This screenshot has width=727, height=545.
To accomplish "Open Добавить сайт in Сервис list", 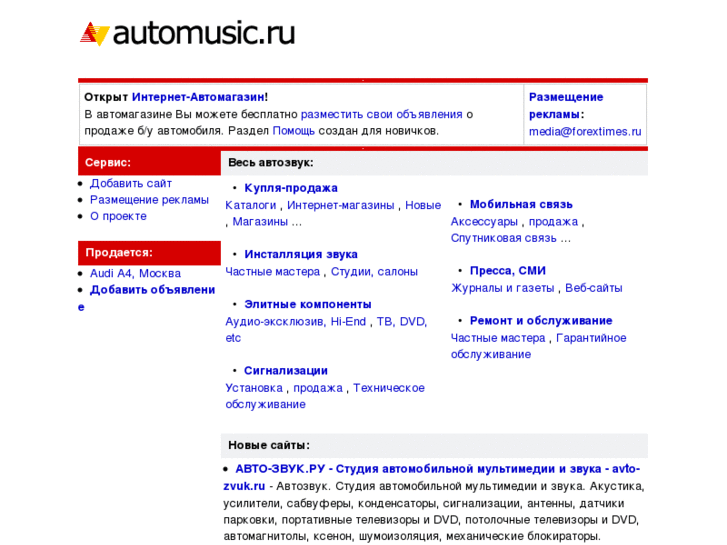I will click(x=131, y=184).
